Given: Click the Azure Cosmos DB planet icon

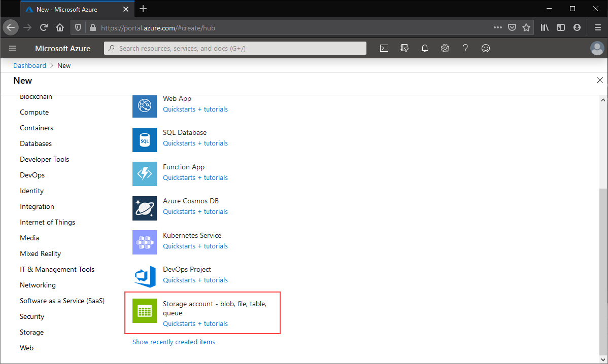Looking at the screenshot, I should pyautogui.click(x=145, y=208).
